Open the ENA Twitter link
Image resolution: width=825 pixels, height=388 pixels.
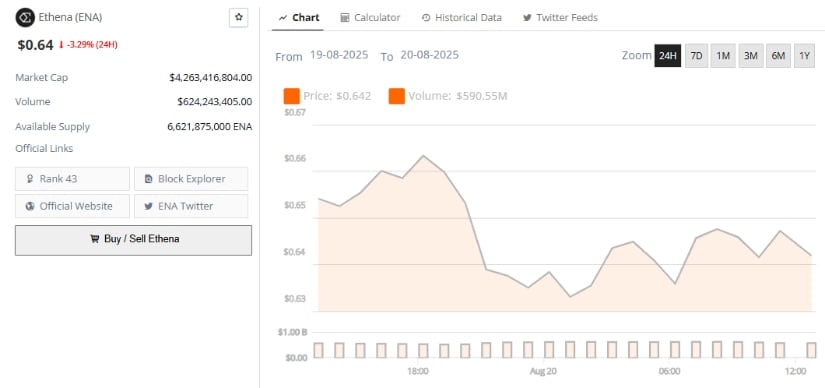(191, 206)
